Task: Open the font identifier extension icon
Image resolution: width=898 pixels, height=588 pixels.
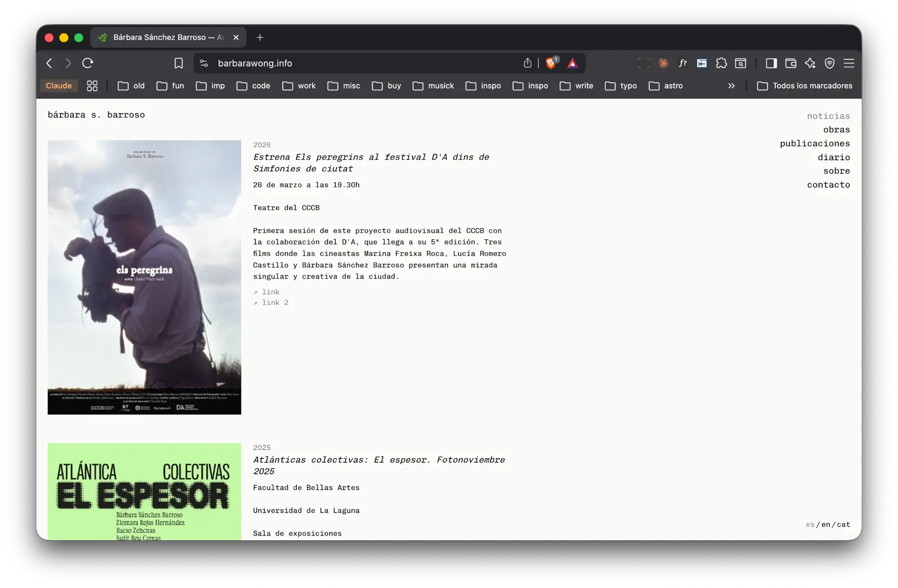Action: (682, 63)
